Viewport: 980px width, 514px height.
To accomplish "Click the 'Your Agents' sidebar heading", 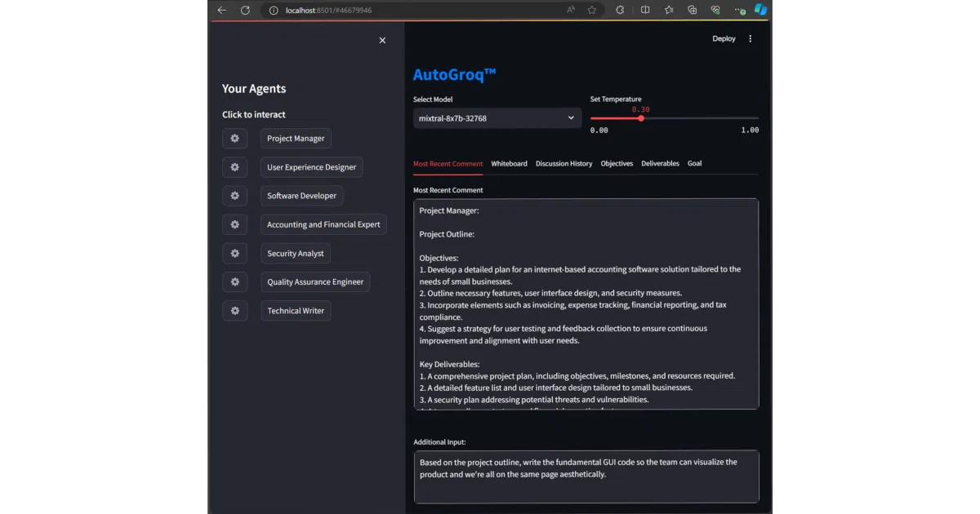I will (254, 89).
